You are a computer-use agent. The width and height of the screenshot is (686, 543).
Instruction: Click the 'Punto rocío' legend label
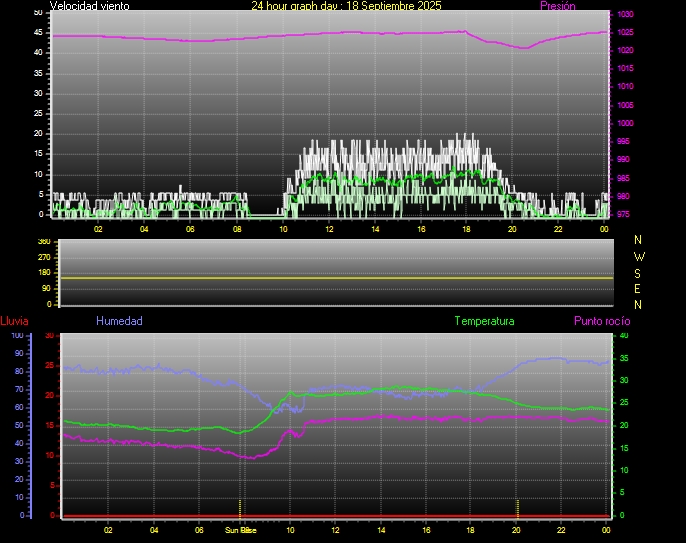click(601, 321)
